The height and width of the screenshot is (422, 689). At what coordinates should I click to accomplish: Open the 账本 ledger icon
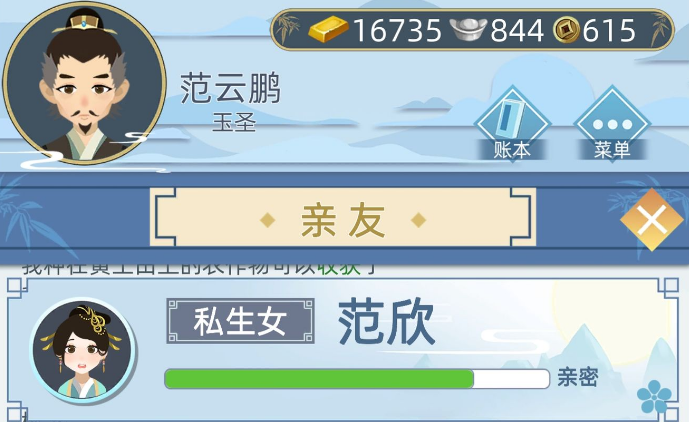[x=512, y=124]
